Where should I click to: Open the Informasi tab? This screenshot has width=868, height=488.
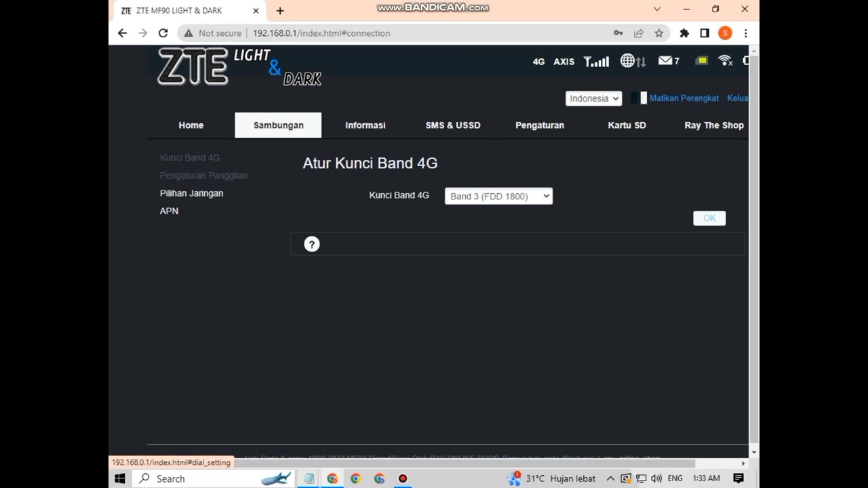tap(366, 125)
